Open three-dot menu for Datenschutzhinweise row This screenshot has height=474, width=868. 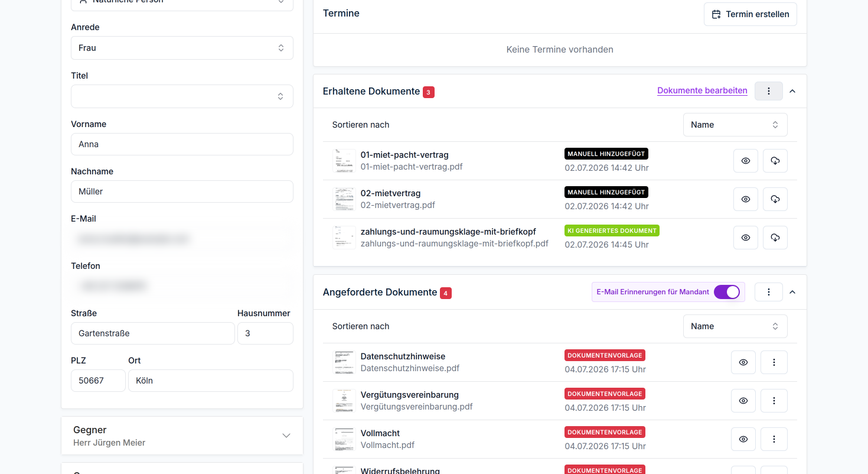774,362
